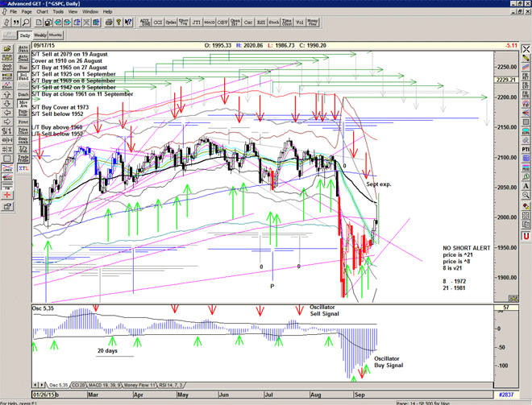Open the Chart menu

[43, 12]
